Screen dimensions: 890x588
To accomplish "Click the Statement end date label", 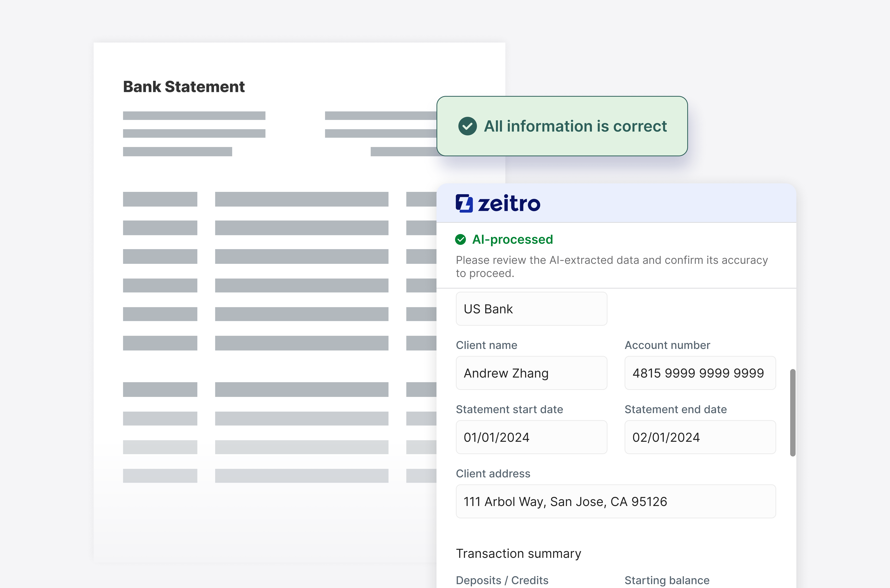I will (x=675, y=409).
